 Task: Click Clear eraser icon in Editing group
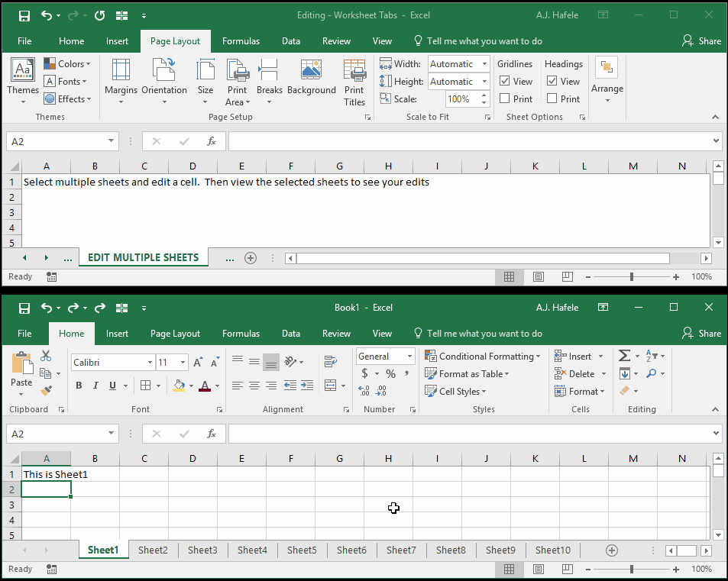click(x=624, y=391)
